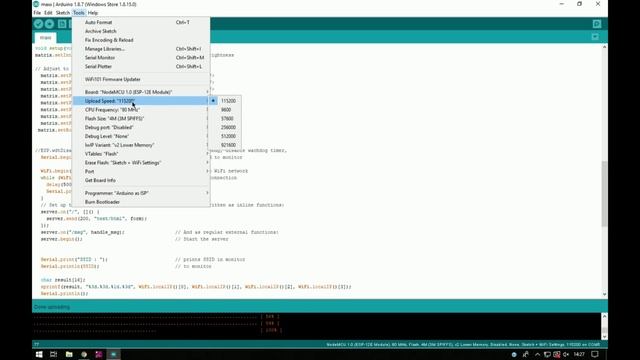Expand the Debug Level submenu
Screen dimensions: 640x360
point(141,136)
